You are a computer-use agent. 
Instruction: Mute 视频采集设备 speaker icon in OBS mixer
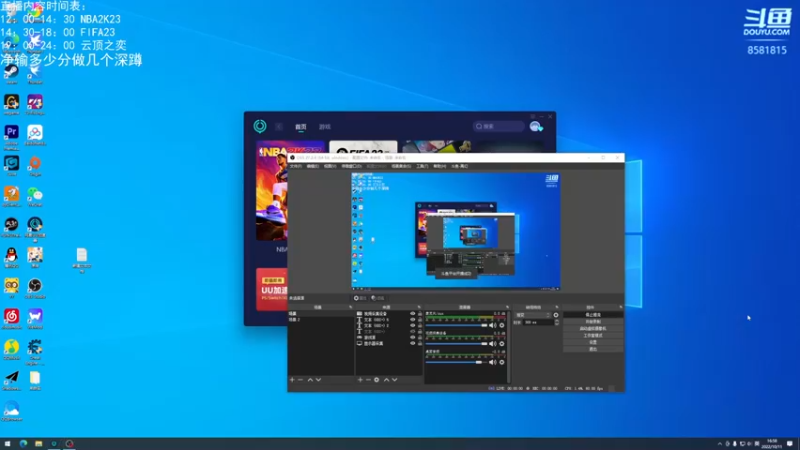point(492,343)
